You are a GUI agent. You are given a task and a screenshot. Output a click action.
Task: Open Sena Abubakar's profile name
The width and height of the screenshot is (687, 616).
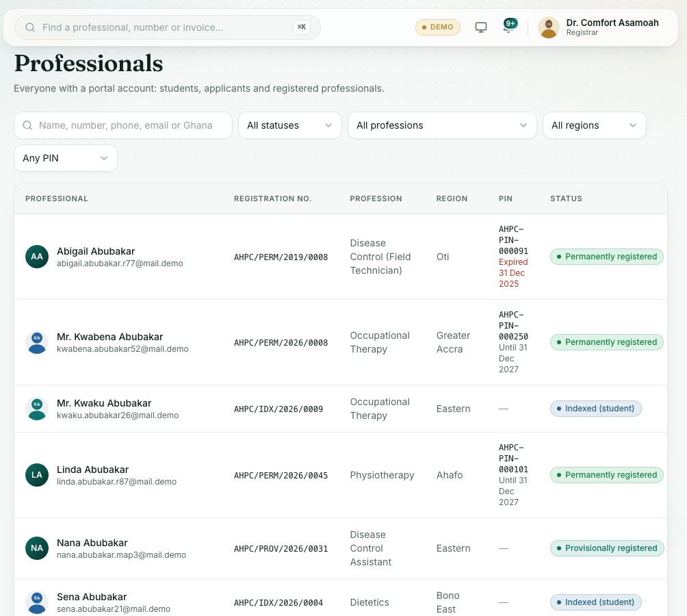[x=92, y=597]
